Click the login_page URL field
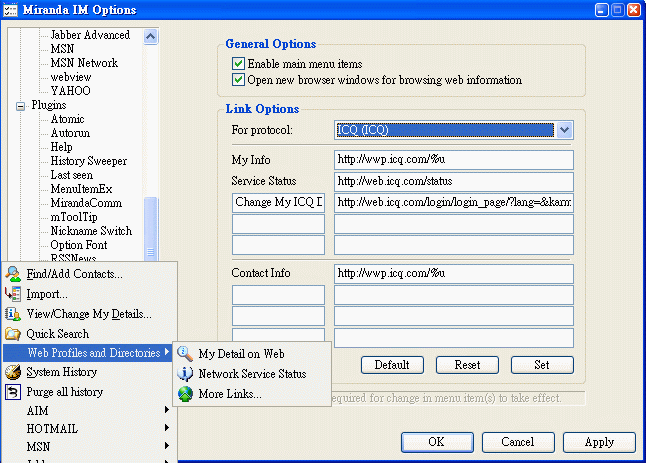Screen dimensions: 646x463 [x=454, y=203]
